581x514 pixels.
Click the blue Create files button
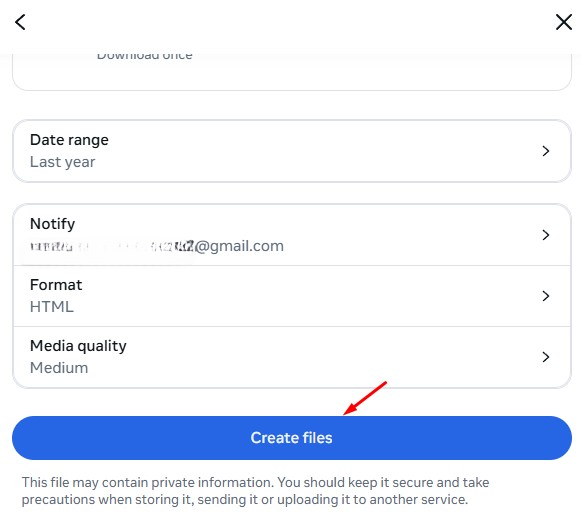292,438
